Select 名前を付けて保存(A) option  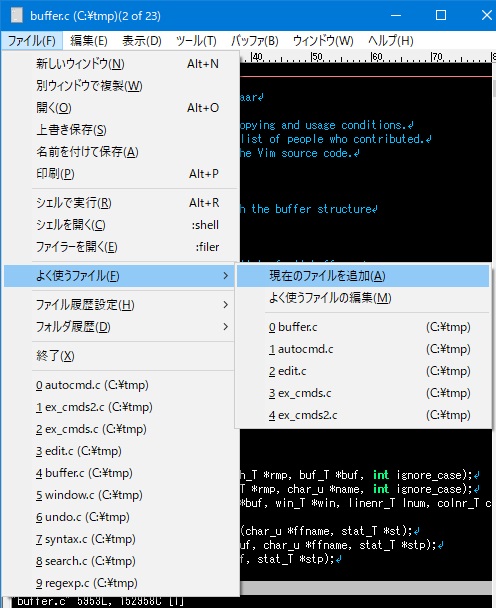click(x=120, y=152)
